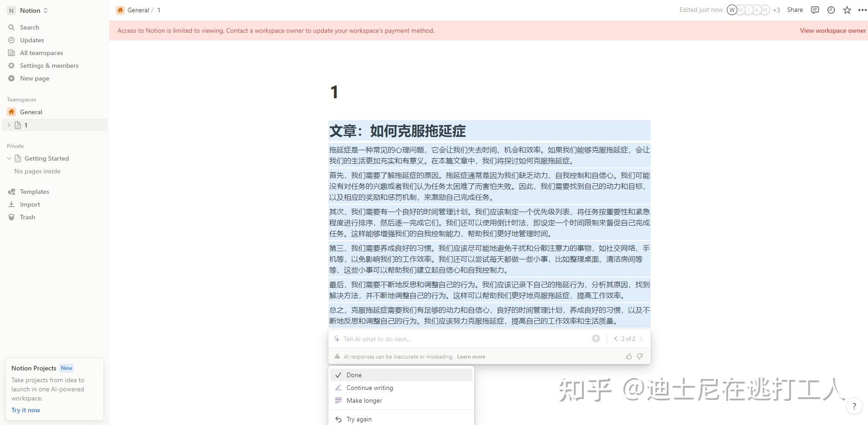Click the paragraph starting with 第三
This screenshot has width=868, height=425.
click(490, 259)
